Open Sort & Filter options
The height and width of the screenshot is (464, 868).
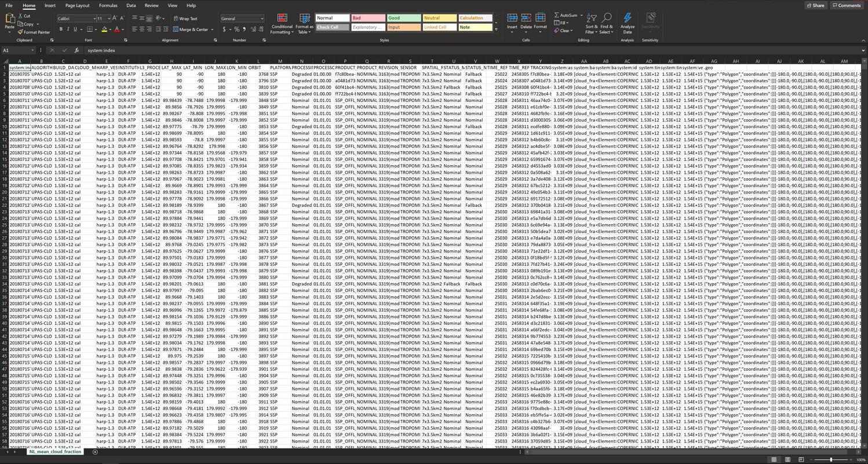(x=591, y=24)
